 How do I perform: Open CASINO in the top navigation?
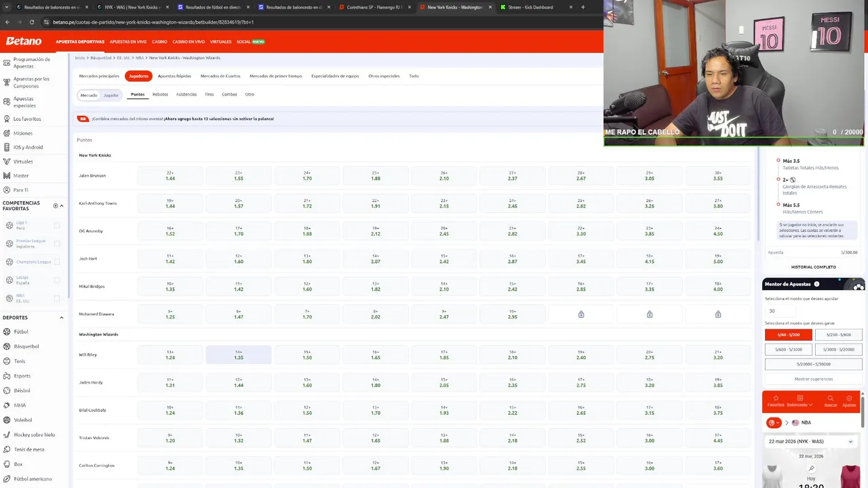159,41
